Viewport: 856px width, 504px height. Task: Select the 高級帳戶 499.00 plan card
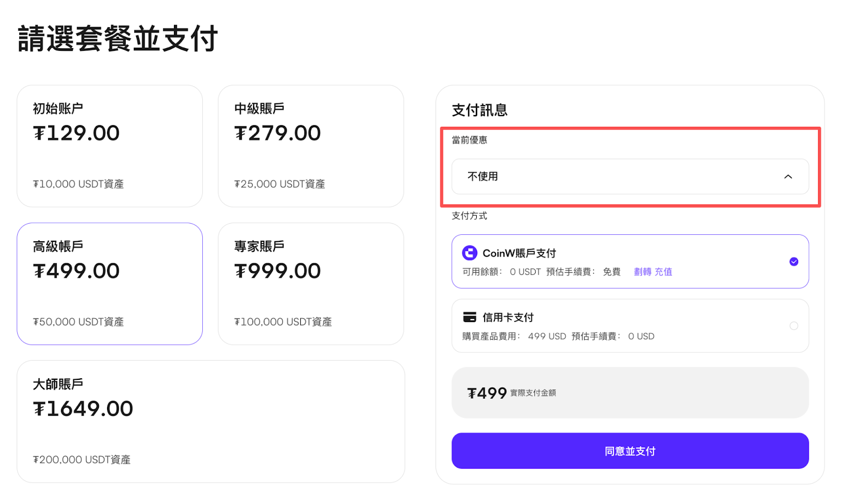[110, 284]
